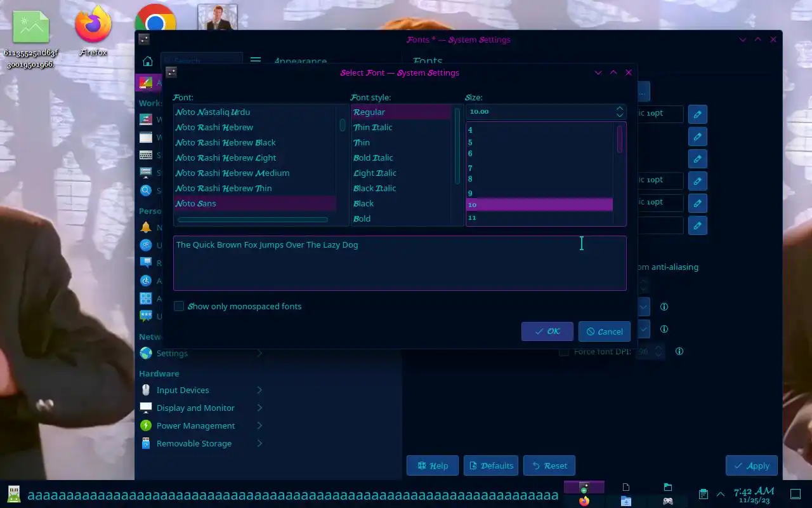Expand the Power Management chevron
The width and height of the screenshot is (812, 508).
[259, 425]
